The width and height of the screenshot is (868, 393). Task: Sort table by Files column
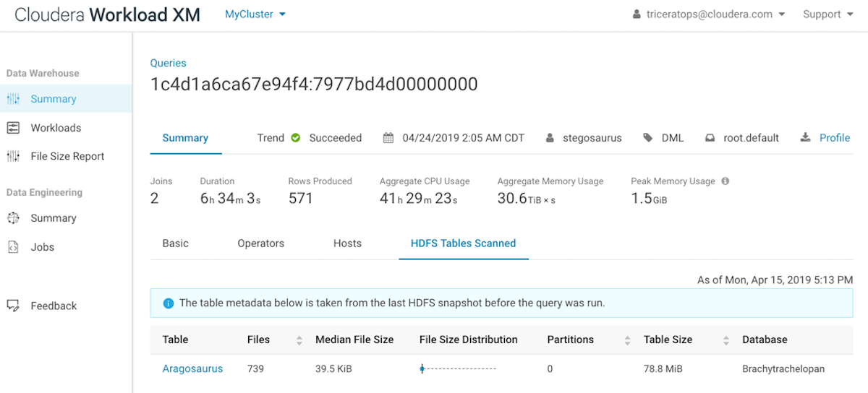299,340
